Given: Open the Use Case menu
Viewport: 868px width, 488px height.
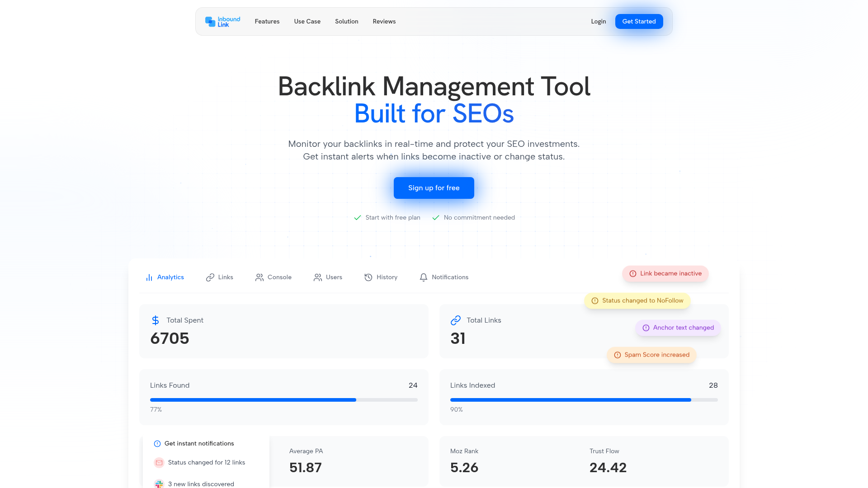Looking at the screenshot, I should (307, 21).
